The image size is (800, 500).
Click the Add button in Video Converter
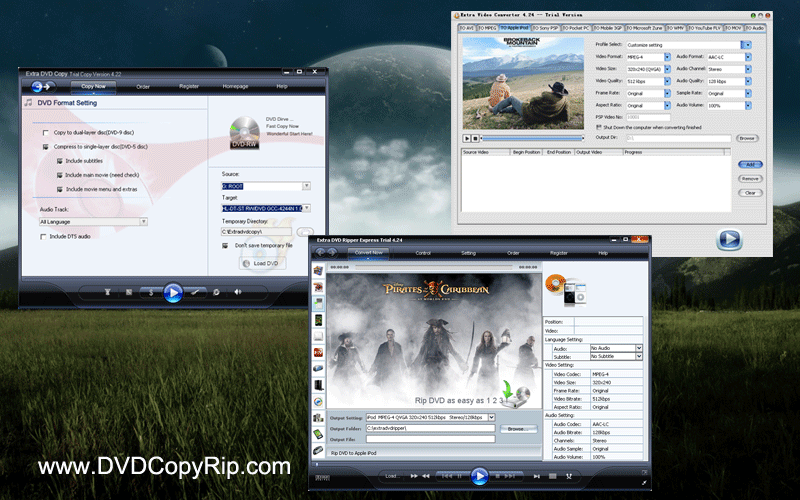[750, 164]
